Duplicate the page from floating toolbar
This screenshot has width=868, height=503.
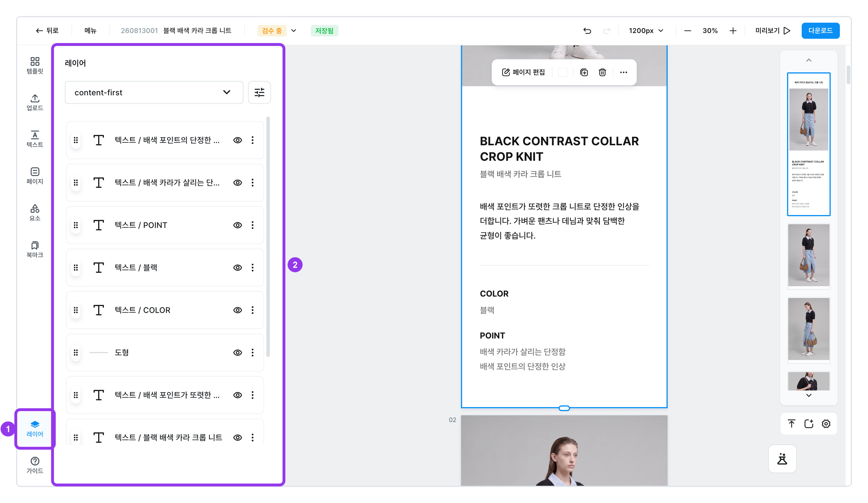584,72
